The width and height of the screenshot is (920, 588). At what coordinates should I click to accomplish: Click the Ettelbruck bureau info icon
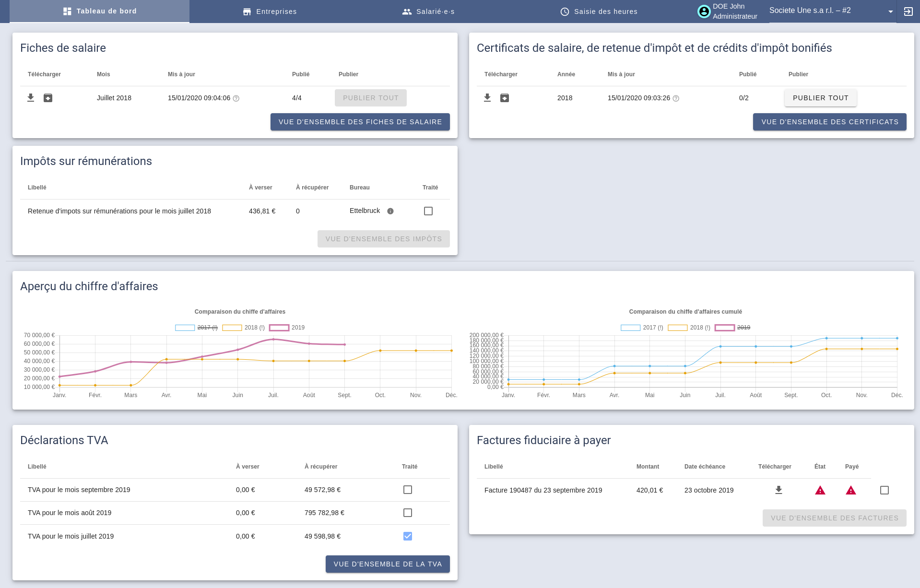[x=390, y=211]
